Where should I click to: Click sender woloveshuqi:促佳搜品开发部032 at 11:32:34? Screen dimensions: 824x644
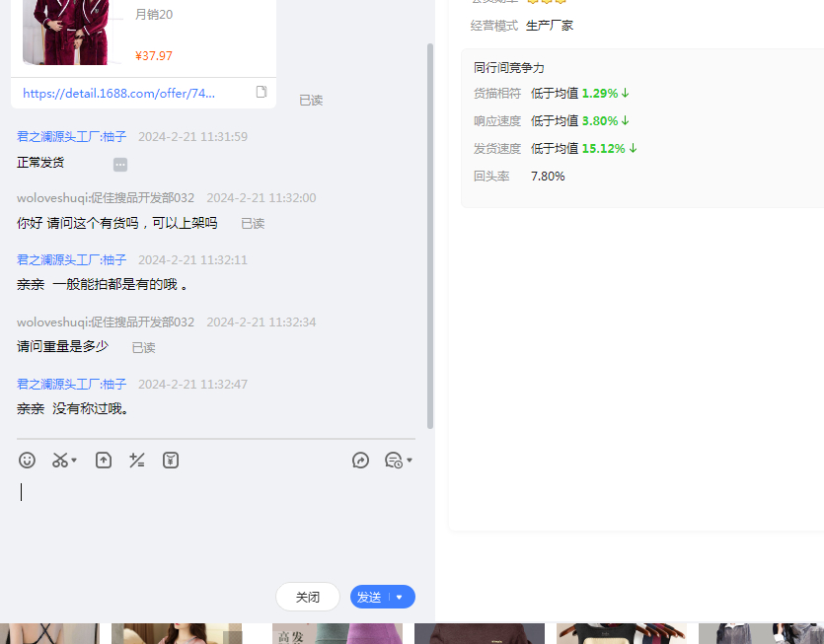click(106, 322)
